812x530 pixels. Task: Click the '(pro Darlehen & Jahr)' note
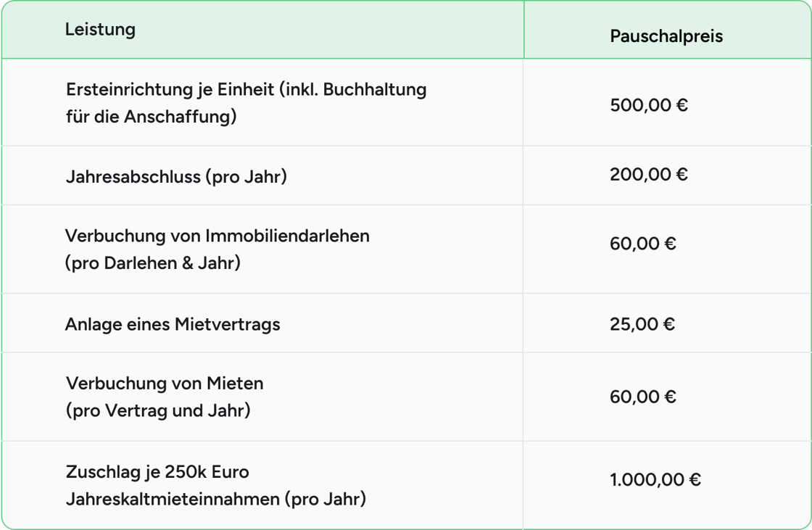coord(153,262)
